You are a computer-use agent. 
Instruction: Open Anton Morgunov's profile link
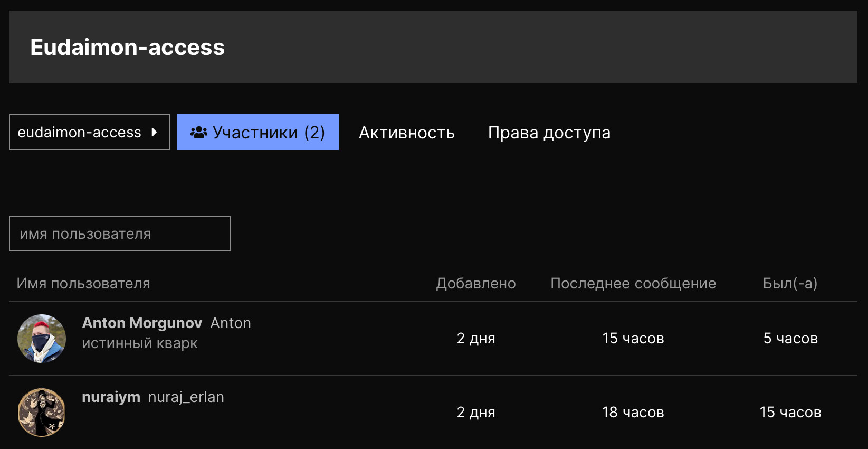click(142, 323)
